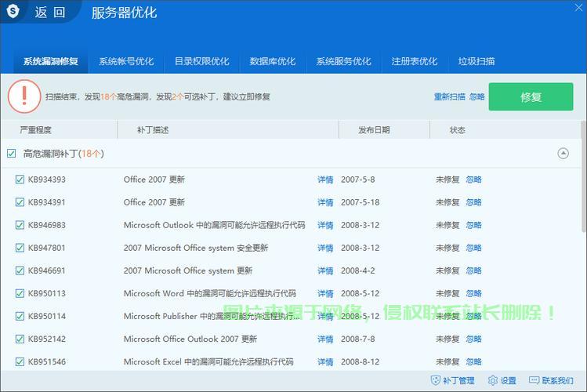587x392 pixels.
Task: Go to the 注册表优化 tab
Action: click(x=415, y=61)
